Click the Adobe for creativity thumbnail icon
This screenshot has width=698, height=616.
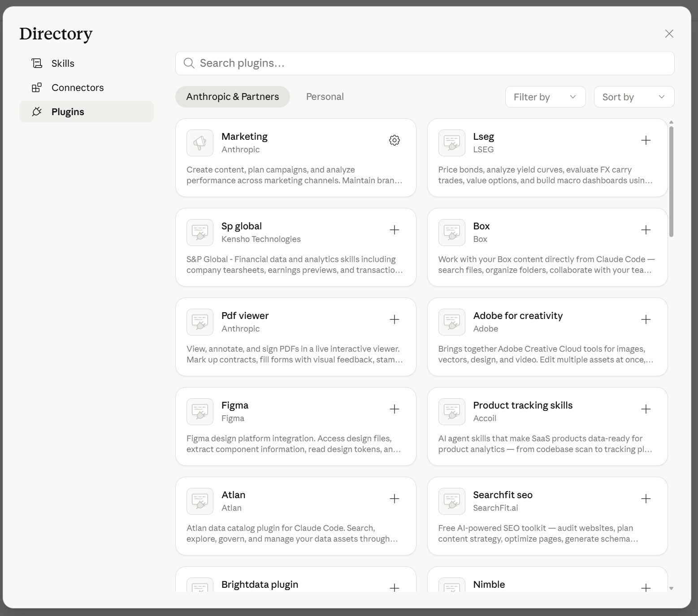(x=452, y=322)
